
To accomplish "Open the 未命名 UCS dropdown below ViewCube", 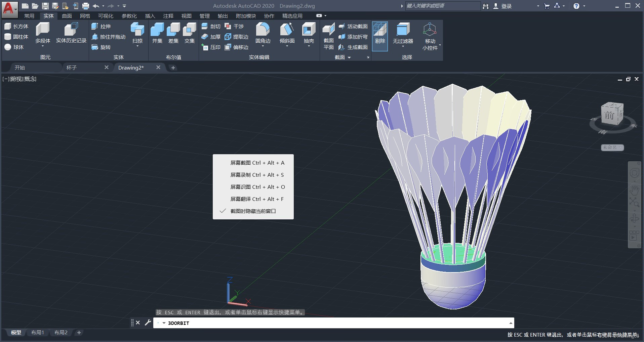I will click(612, 147).
